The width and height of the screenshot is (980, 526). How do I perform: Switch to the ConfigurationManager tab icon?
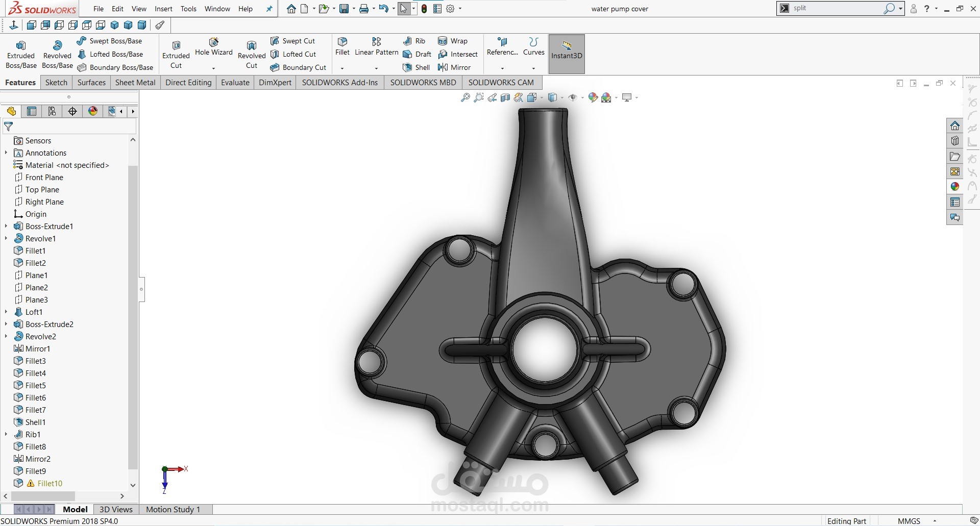(x=52, y=111)
